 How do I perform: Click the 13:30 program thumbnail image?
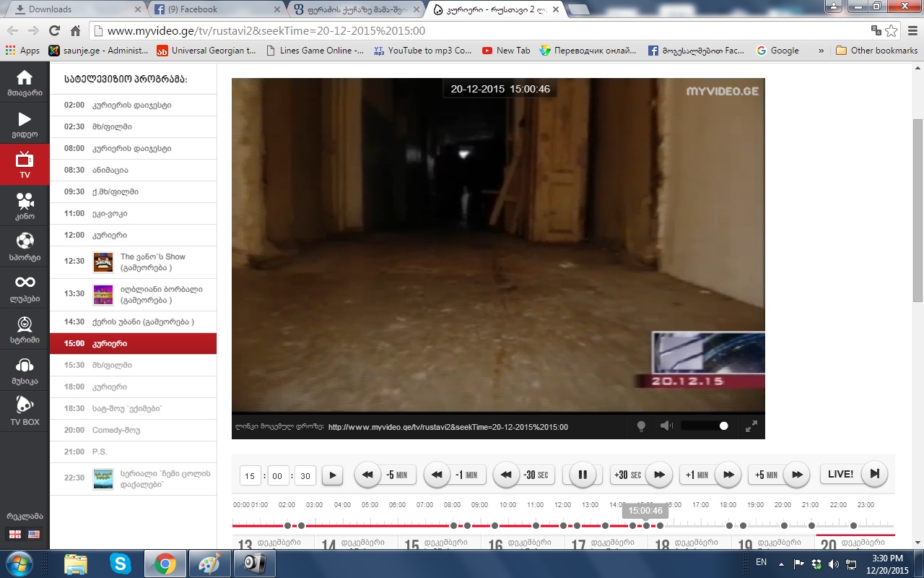pyautogui.click(x=103, y=295)
